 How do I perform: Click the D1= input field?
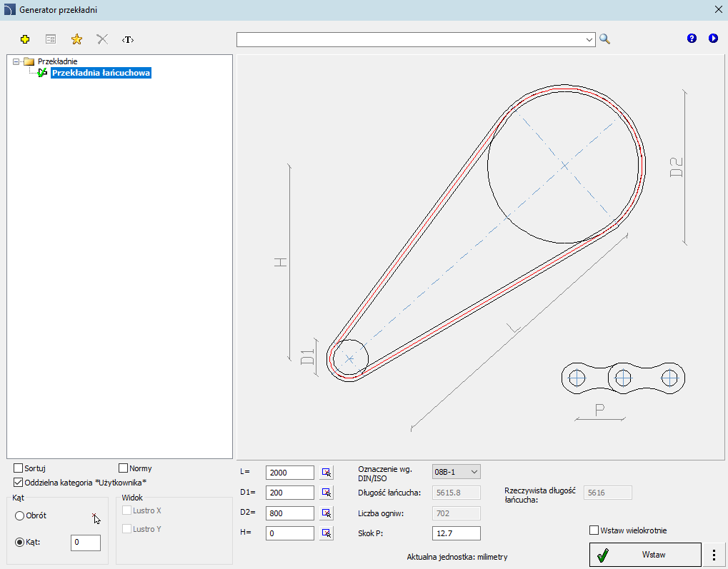click(x=290, y=493)
